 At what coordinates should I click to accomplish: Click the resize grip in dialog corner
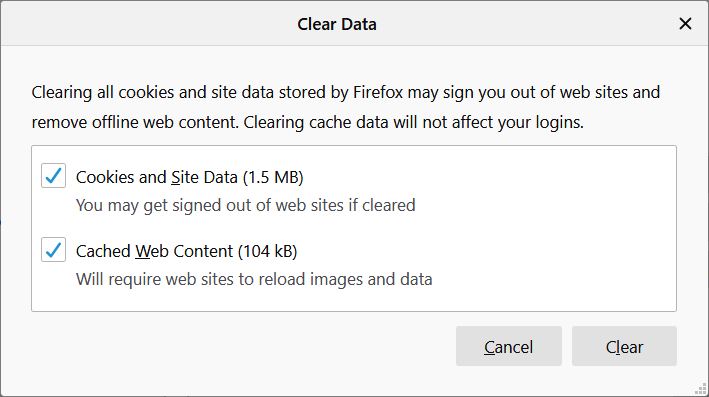click(x=701, y=389)
